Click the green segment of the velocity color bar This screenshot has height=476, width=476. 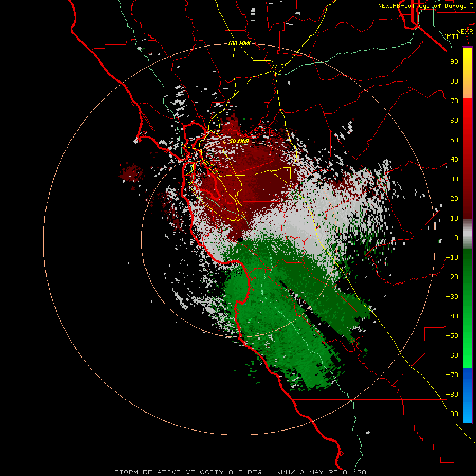coord(467,309)
